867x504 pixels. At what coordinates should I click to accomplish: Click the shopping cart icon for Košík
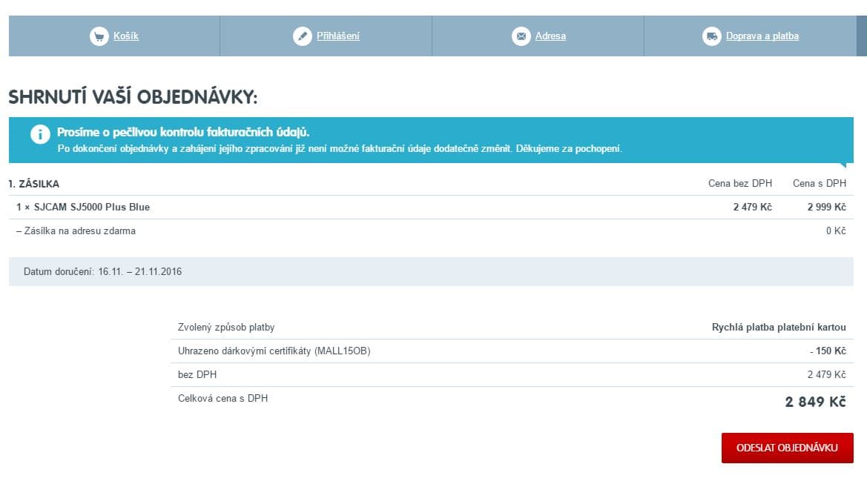99,36
